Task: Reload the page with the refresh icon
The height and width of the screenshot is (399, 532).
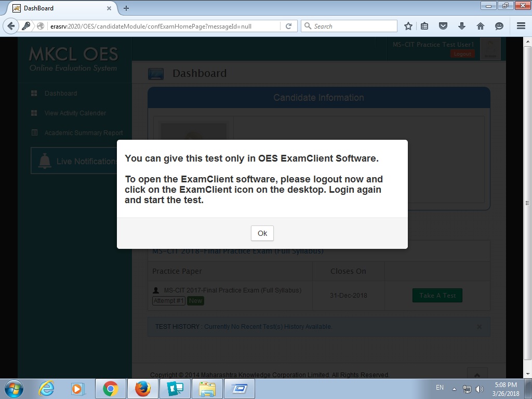Action: point(288,26)
